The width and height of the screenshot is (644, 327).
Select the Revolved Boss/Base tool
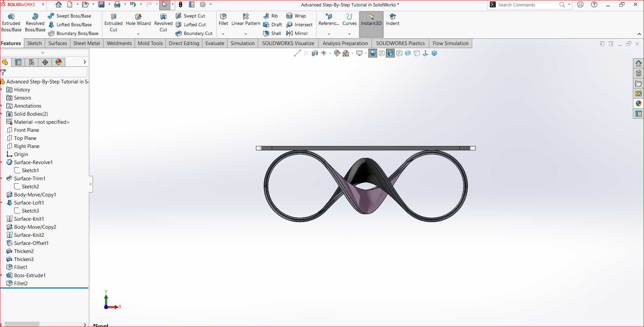[35, 23]
